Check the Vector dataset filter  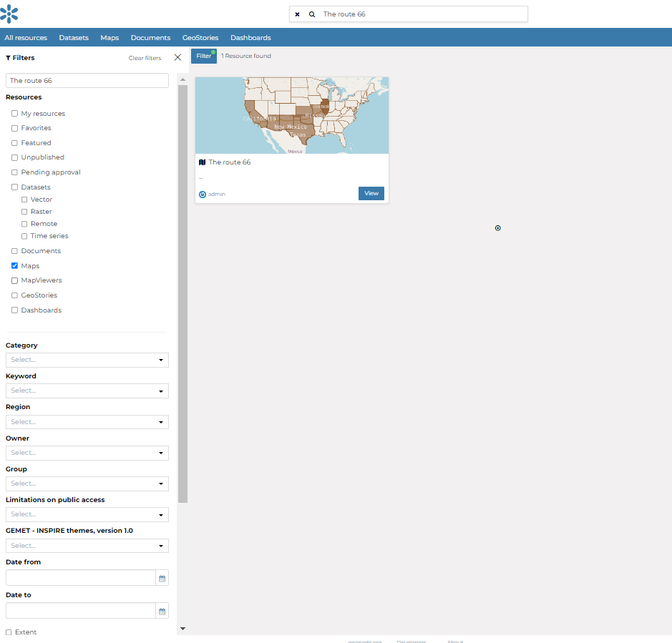(x=24, y=199)
